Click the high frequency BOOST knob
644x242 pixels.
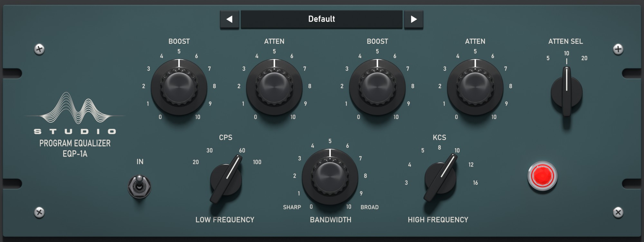point(377,87)
